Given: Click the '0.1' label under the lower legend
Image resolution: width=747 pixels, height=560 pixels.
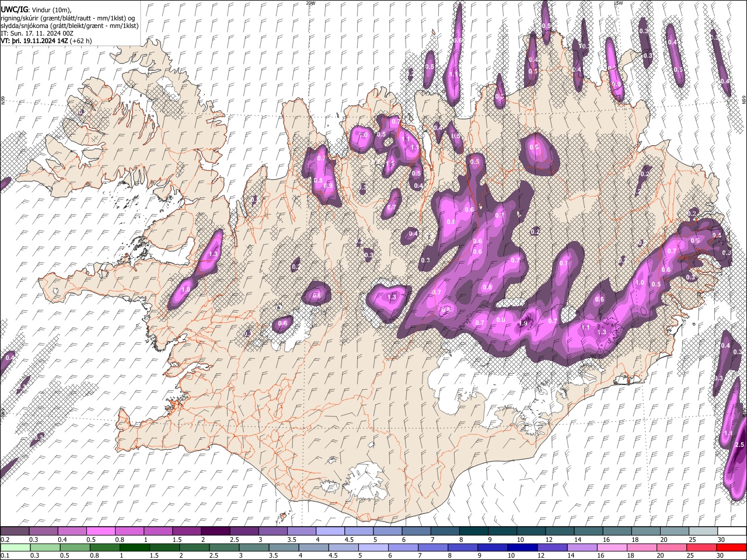Looking at the screenshot, I should pos(4,555).
